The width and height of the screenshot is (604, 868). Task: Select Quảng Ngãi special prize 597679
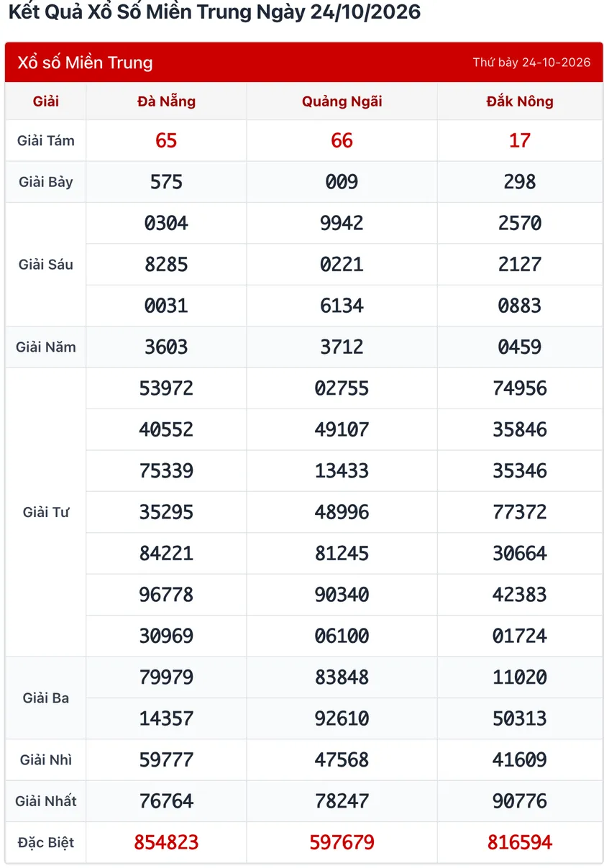342,842
